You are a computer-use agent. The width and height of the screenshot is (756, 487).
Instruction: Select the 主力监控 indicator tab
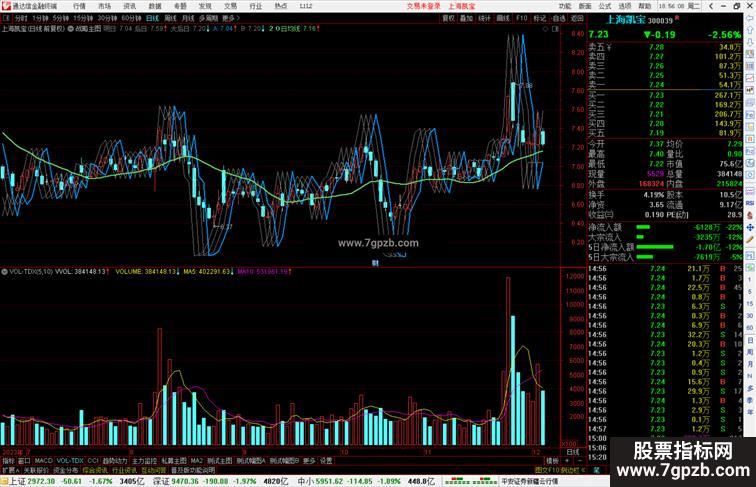click(x=144, y=461)
